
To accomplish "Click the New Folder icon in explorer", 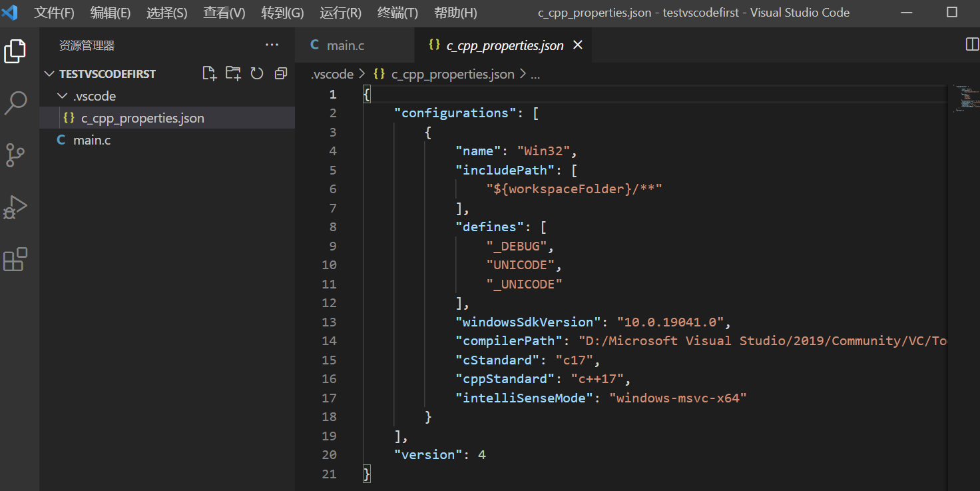I will tap(233, 73).
